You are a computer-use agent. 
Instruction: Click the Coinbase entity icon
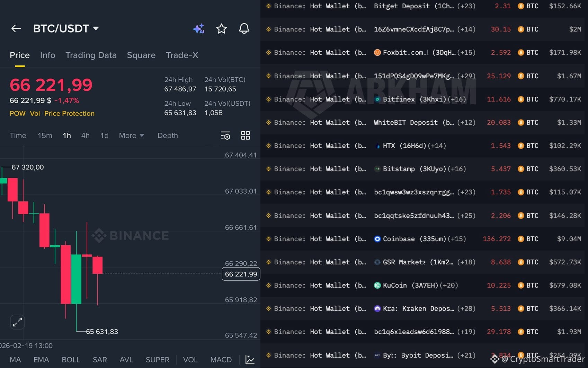coord(377,239)
